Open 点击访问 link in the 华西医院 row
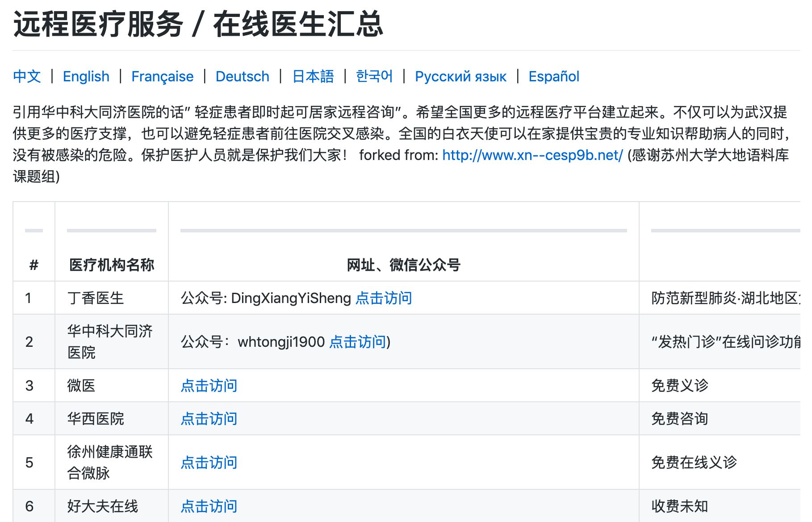This screenshot has width=812, height=522. (x=209, y=419)
